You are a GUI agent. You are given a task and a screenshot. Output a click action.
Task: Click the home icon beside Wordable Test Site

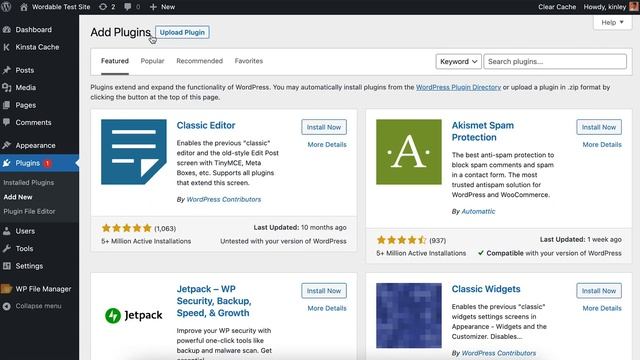coord(24,7)
